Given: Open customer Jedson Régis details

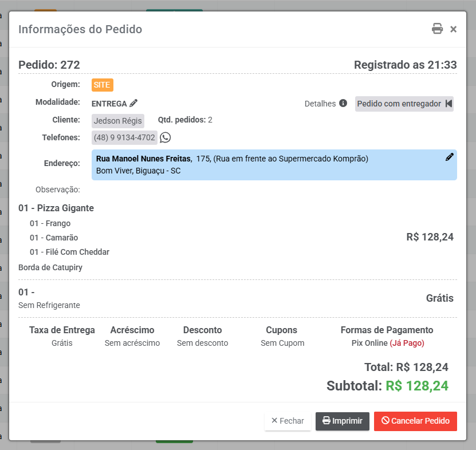Looking at the screenshot, I should click(x=118, y=120).
